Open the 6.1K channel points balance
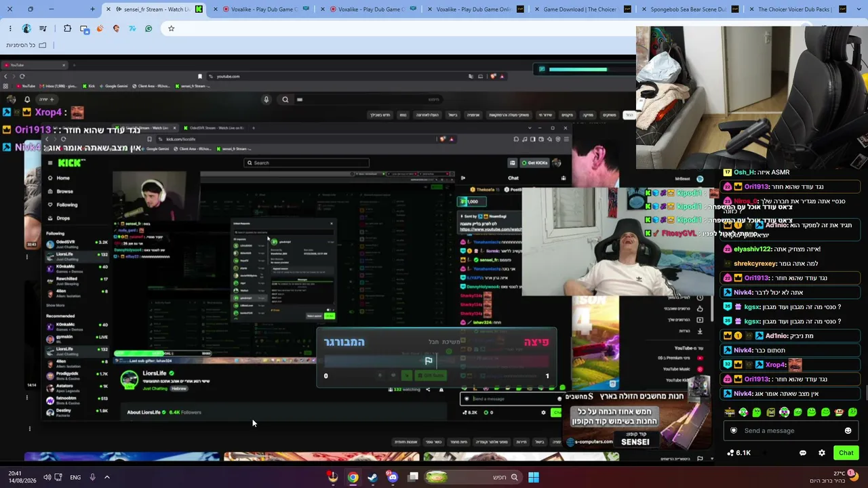Screen dimensions: 868x488 (x=738, y=453)
